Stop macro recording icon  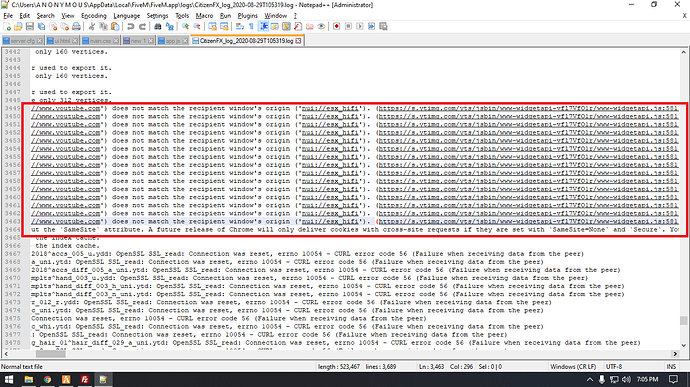point(348,26)
